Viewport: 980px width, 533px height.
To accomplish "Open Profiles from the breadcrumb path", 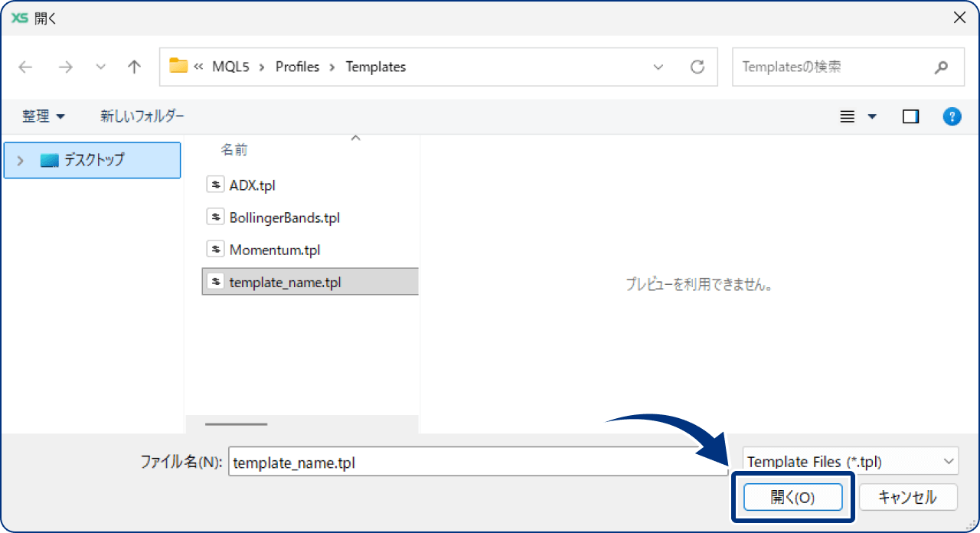I will click(298, 67).
